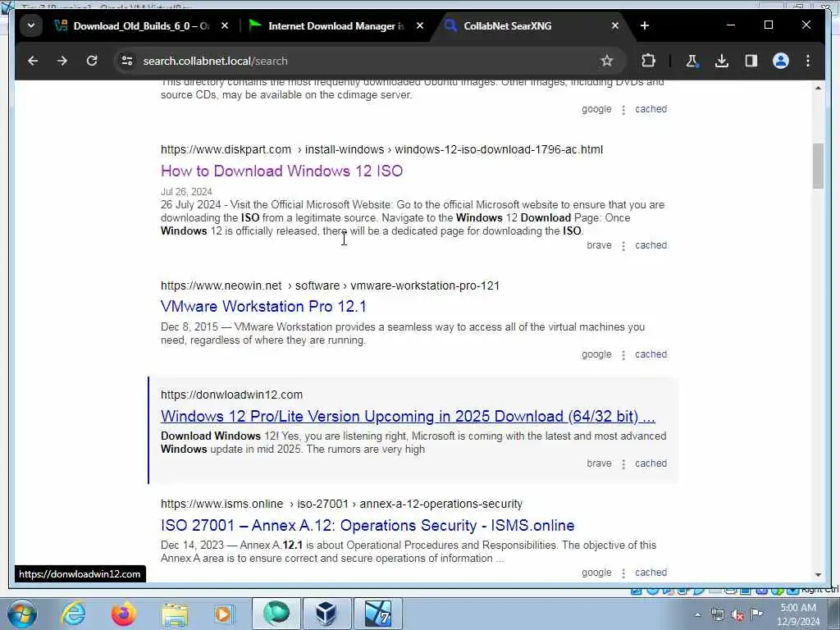Screen dimensions: 840x630
Task: Open Windows Media Player from taskbar
Action: coord(224,614)
